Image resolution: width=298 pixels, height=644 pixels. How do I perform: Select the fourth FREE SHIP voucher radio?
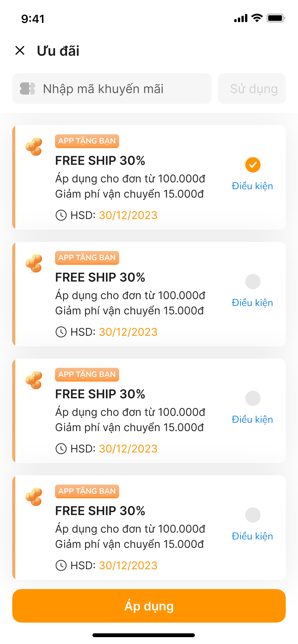coord(253,515)
